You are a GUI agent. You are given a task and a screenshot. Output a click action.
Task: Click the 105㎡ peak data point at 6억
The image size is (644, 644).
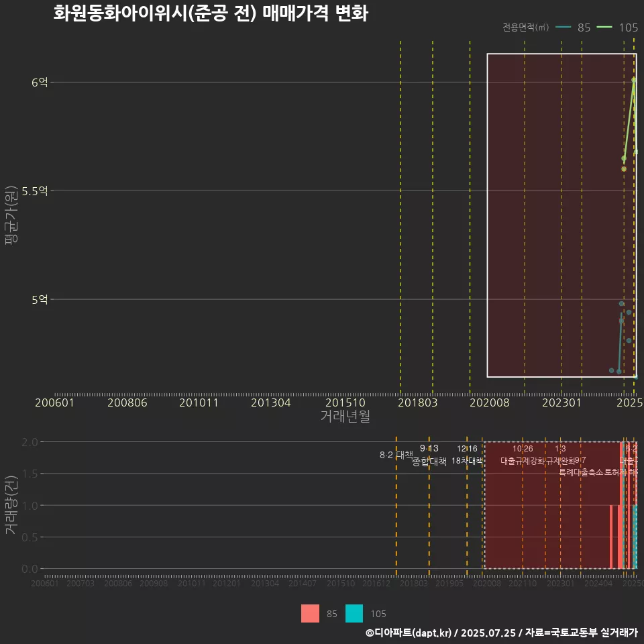point(634,80)
